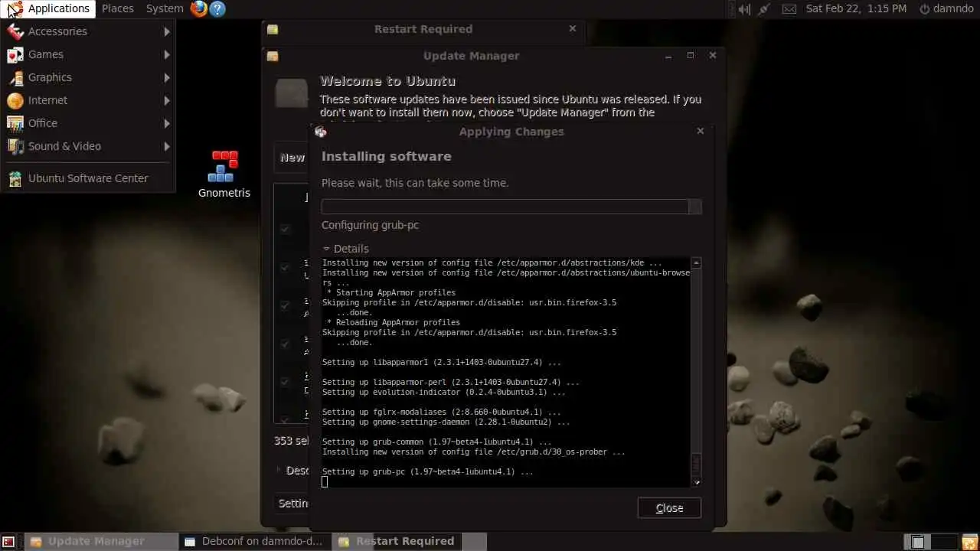Launch Firefox from the top panel
This screenshot has width=980, height=551.
click(199, 8)
